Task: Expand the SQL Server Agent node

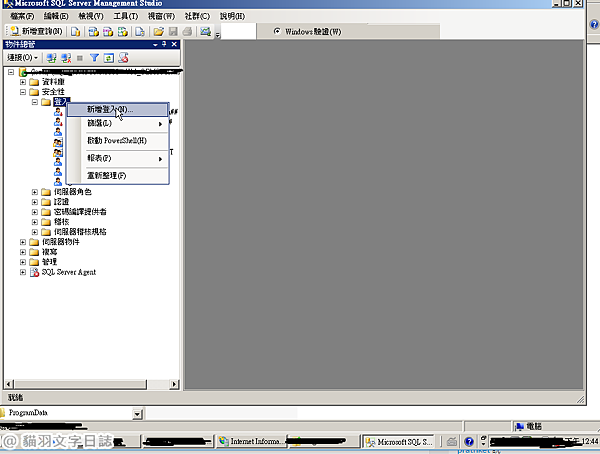Action: [x=23, y=272]
